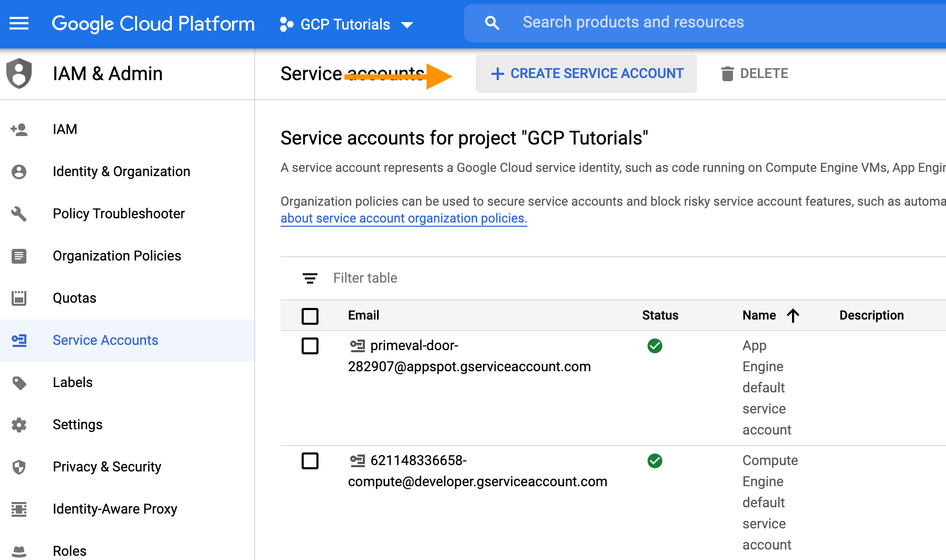Select the compute developer service account checkbox

coord(310,461)
